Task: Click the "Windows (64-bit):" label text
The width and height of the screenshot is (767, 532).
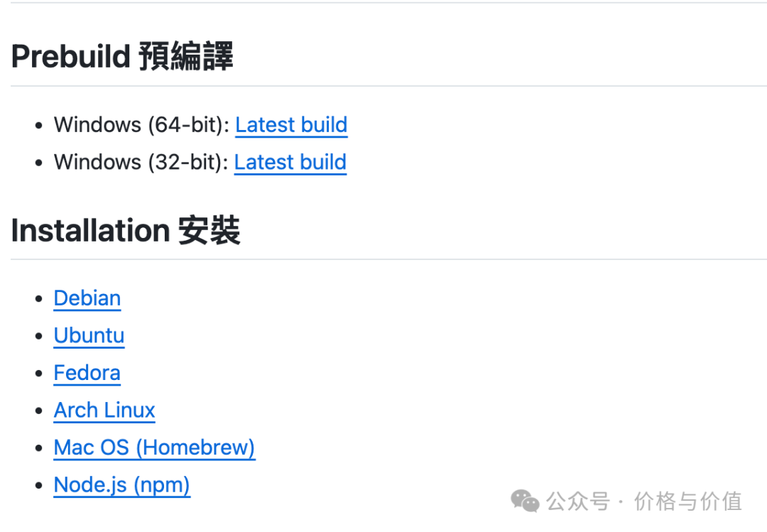Action: (x=142, y=125)
